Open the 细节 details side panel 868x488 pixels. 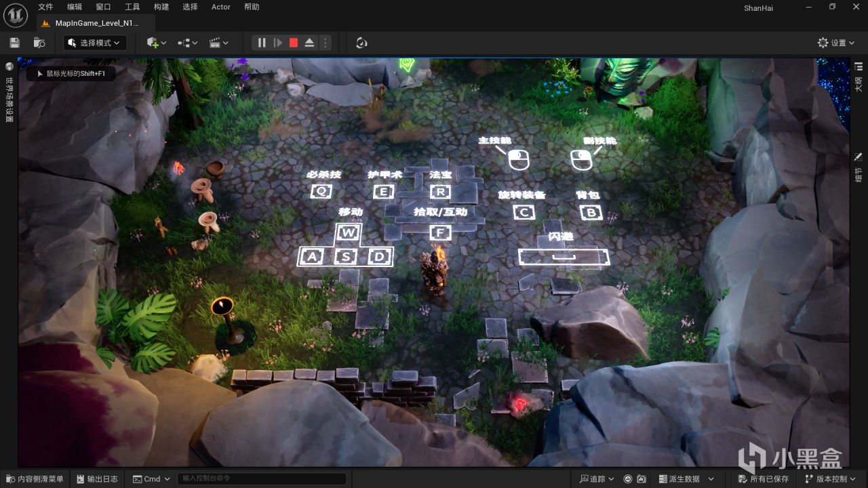[859, 167]
